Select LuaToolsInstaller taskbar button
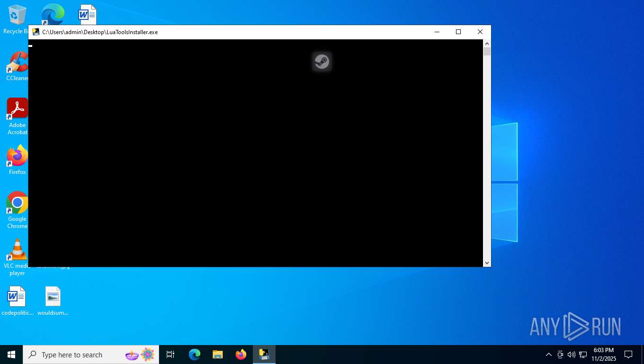The height and width of the screenshot is (364, 644). tap(264, 355)
